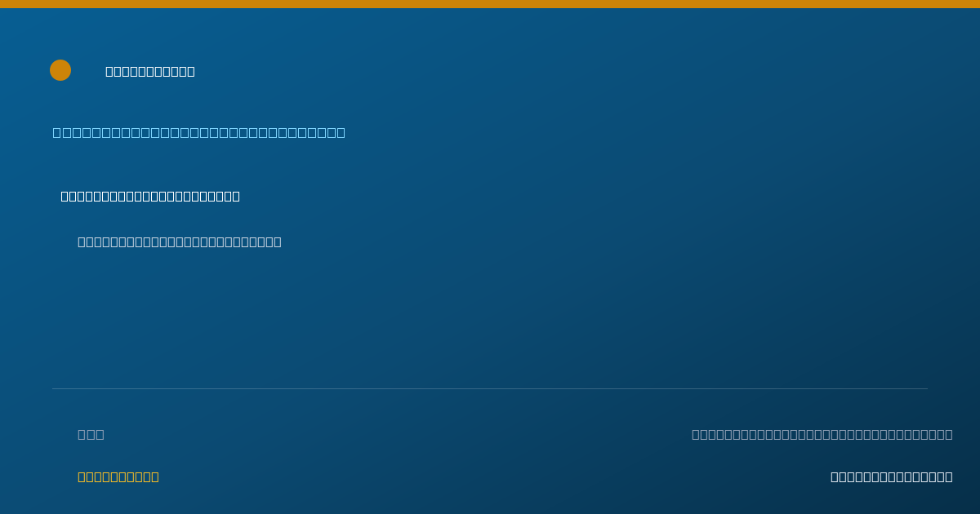Screen dimensions: 980x514
Task: Click the indented pale gray description line
Action: coord(180,241)
